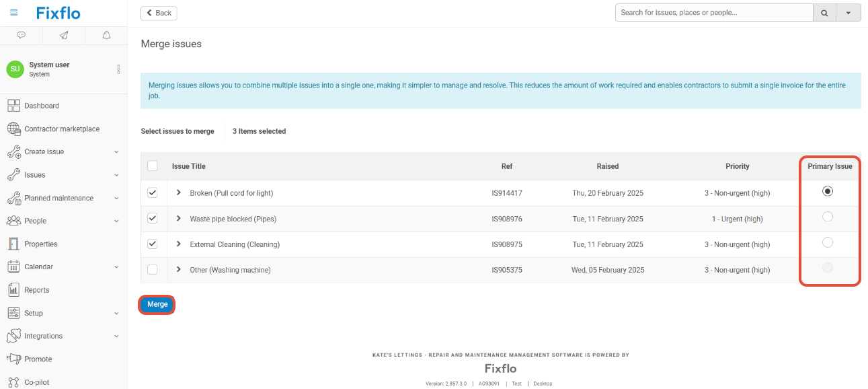Expand the Broken (Pull cord for light) row

point(179,192)
